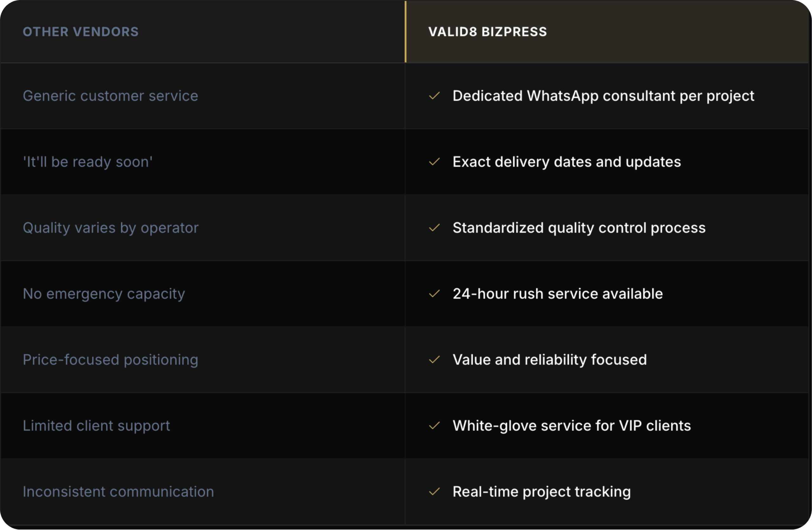Click 'Price-focused positioning' cell
Image resolution: width=812 pixels, height=530 pixels.
pyautogui.click(x=110, y=360)
